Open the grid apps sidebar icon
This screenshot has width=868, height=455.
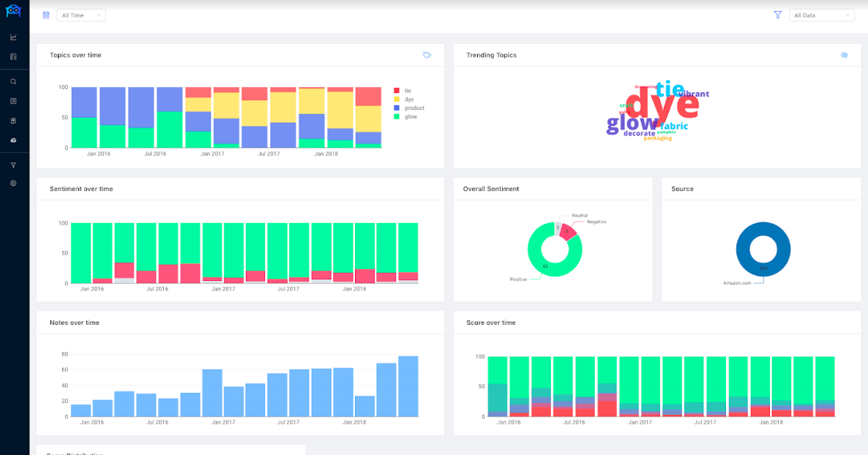13,121
